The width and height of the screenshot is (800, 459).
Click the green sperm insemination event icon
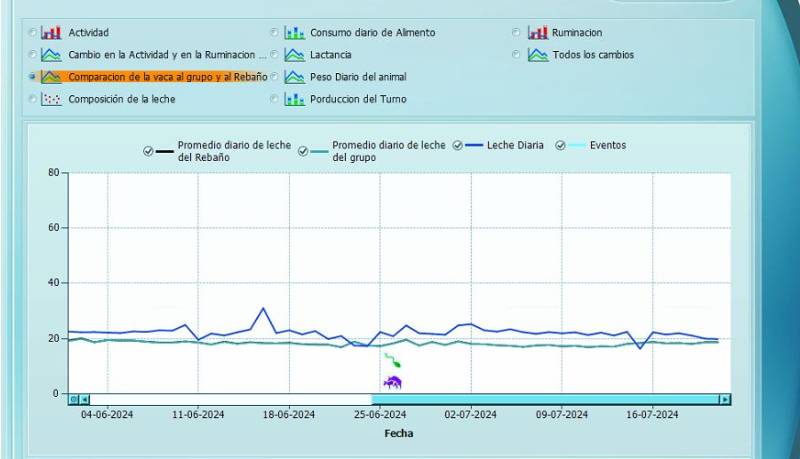point(392,360)
